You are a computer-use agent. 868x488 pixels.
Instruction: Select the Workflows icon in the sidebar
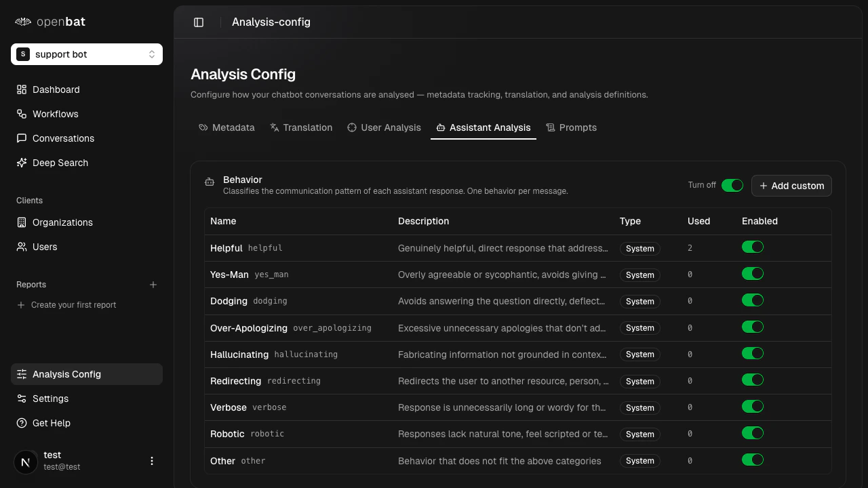tap(21, 114)
